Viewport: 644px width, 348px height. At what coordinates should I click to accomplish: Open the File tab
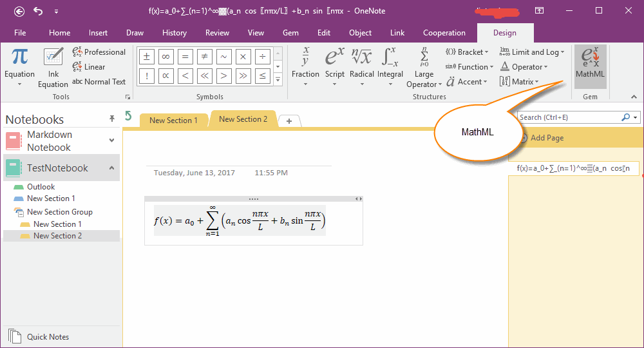(20, 33)
